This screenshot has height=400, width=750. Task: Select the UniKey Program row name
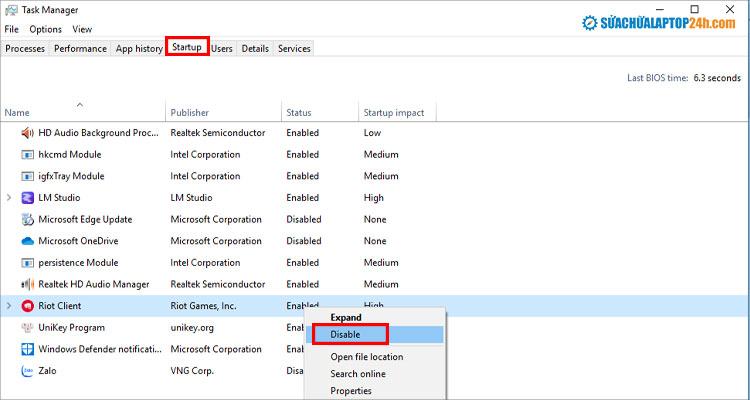tap(72, 328)
